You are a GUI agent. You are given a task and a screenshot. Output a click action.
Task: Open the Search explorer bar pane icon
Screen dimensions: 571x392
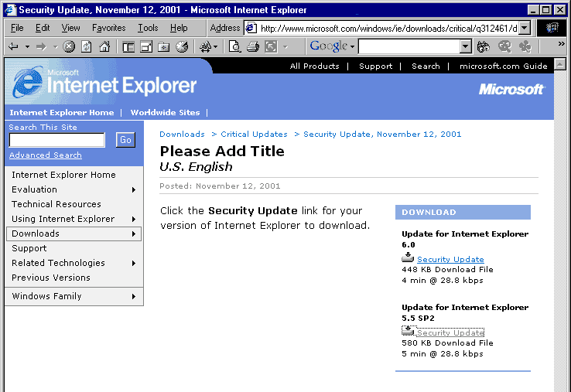pyautogui.click(x=128, y=47)
